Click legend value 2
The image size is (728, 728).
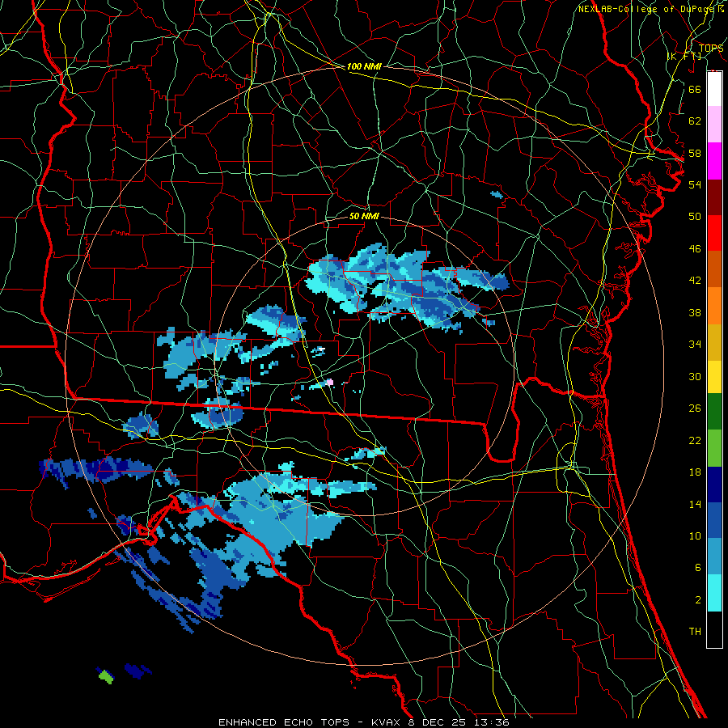pyautogui.click(x=698, y=600)
